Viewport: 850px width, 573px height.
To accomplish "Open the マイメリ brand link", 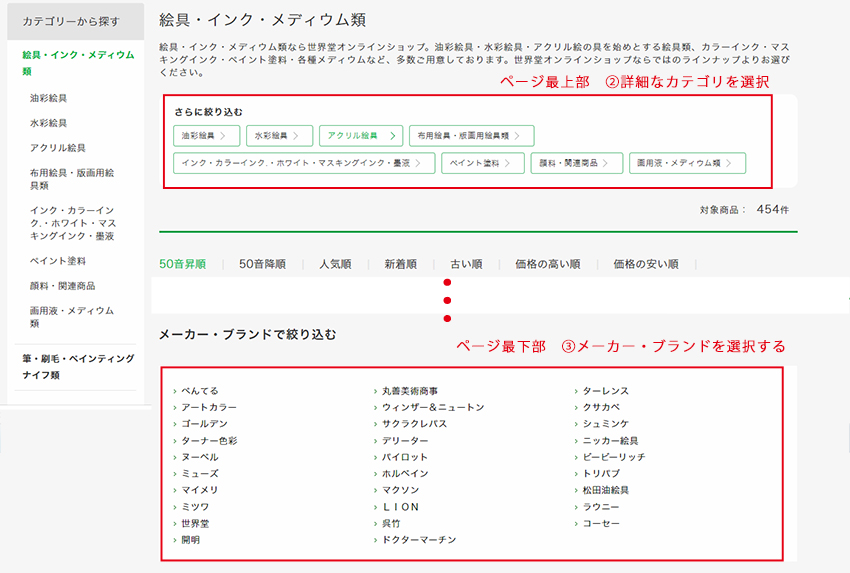I will (199, 490).
